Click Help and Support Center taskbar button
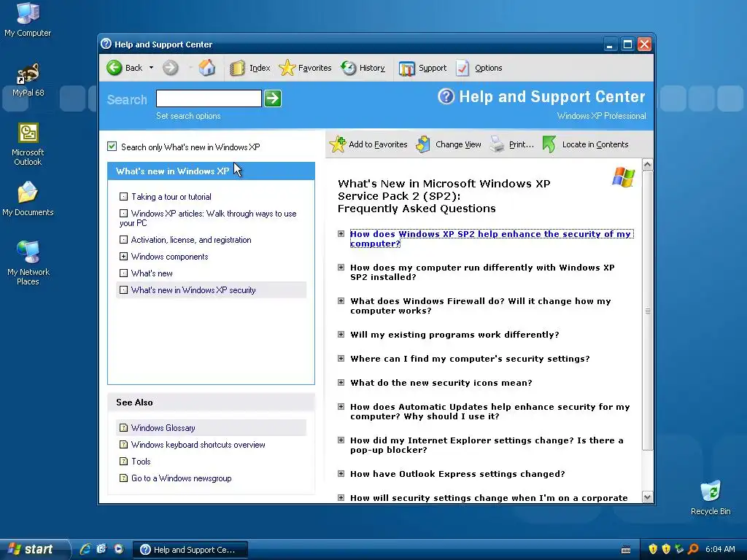 [190, 550]
